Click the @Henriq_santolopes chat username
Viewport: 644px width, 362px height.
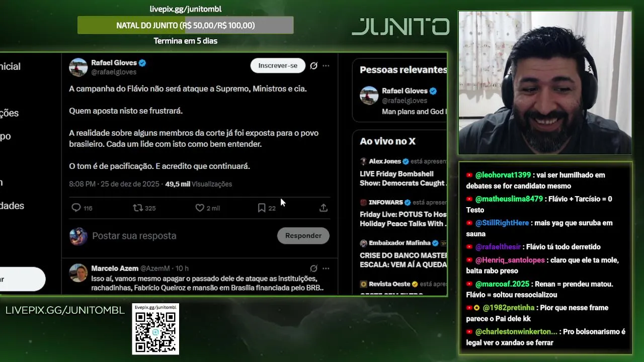pos(511,260)
